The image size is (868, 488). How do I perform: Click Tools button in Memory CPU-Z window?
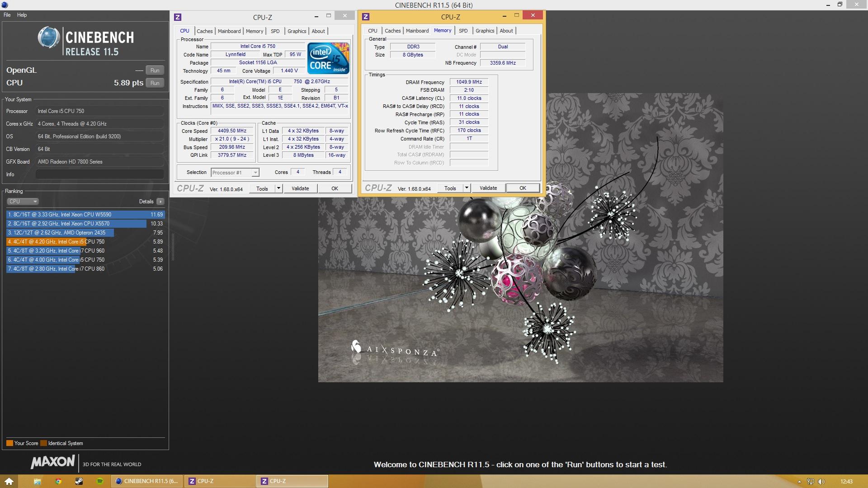coord(450,188)
